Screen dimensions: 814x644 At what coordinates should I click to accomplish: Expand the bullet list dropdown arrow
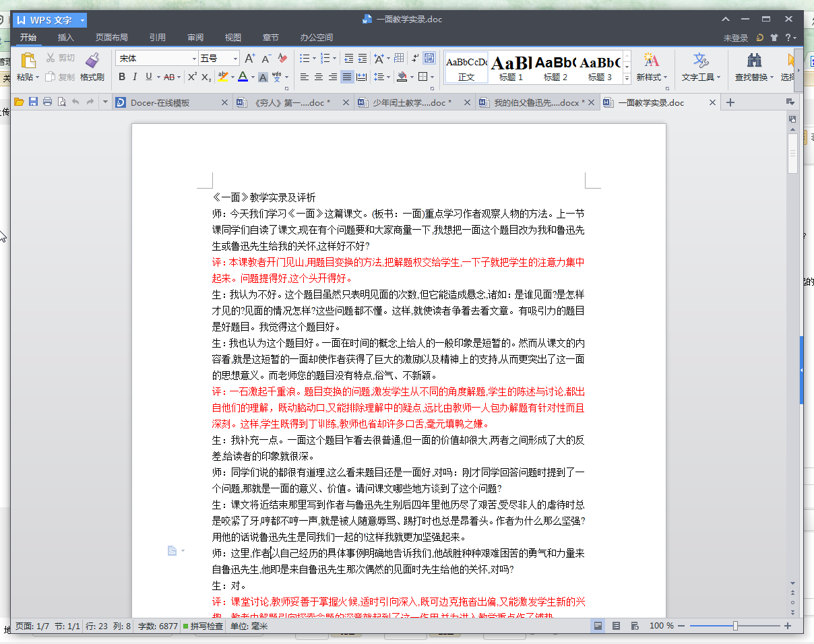pos(314,59)
